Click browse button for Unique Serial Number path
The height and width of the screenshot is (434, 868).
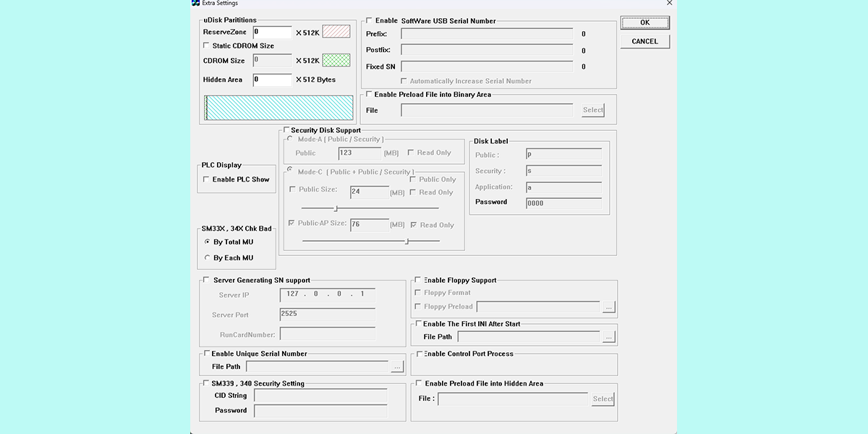(396, 367)
